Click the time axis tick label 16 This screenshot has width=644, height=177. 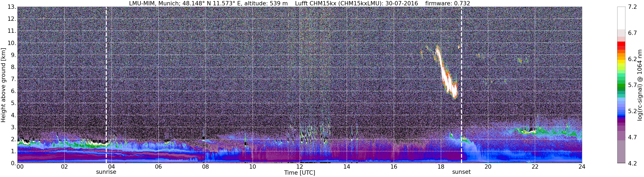click(394, 167)
